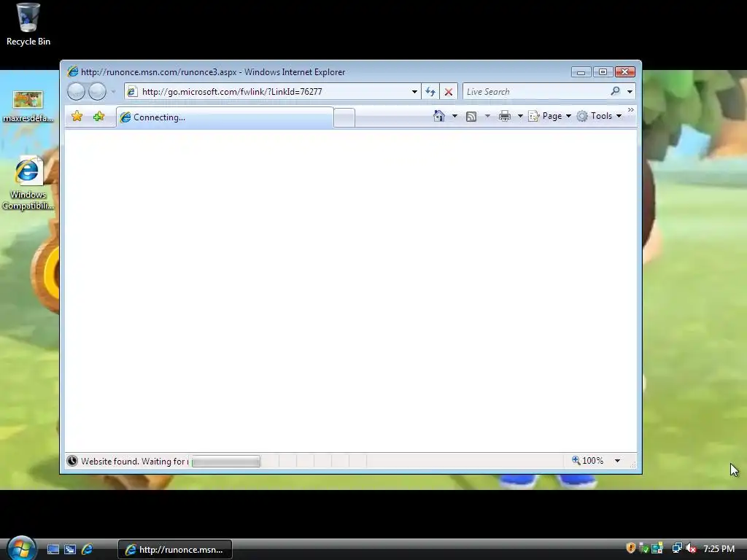Open the search provider options dropdown
The width and height of the screenshot is (747, 560).
tap(630, 91)
